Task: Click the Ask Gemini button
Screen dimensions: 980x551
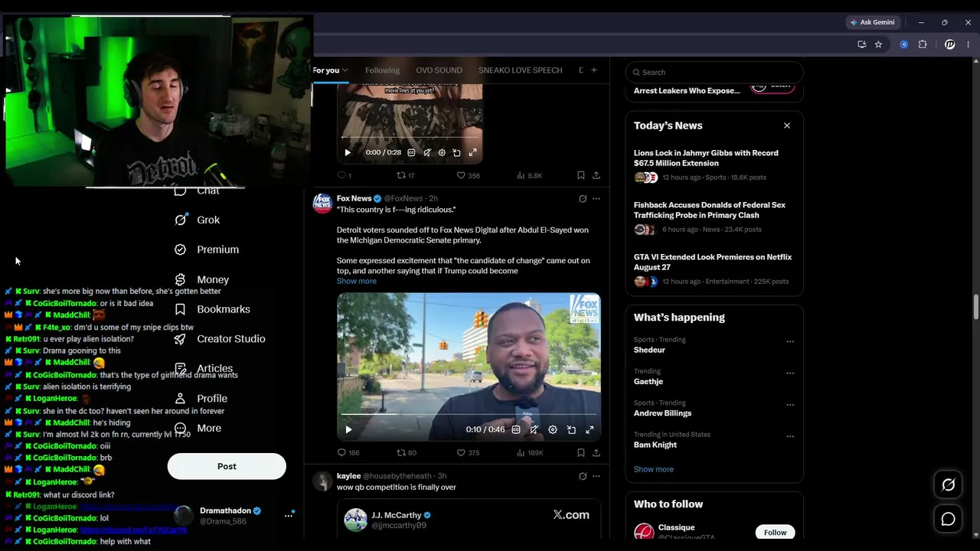Action: pyautogui.click(x=872, y=22)
